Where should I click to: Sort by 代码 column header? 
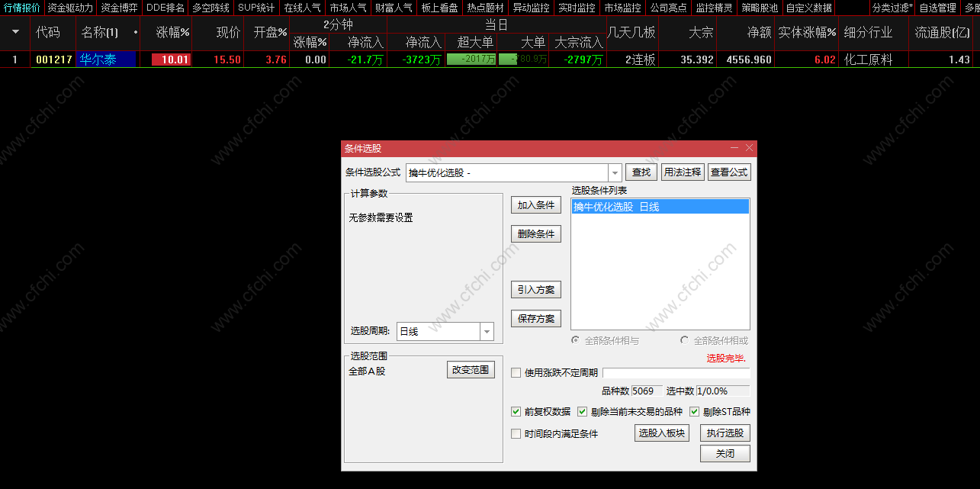pyautogui.click(x=48, y=33)
